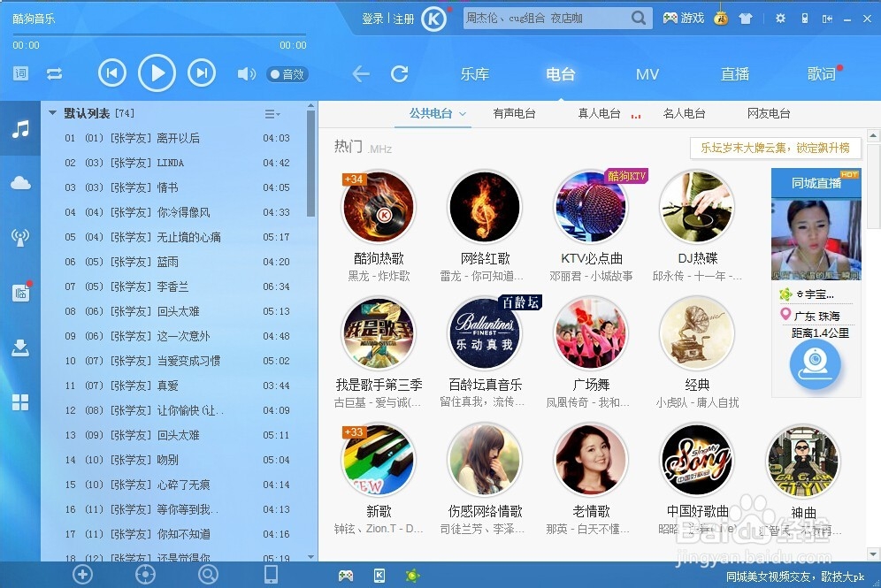The image size is (881, 588).
Task: Play the DJ热碟 radio station
Action: click(697, 207)
